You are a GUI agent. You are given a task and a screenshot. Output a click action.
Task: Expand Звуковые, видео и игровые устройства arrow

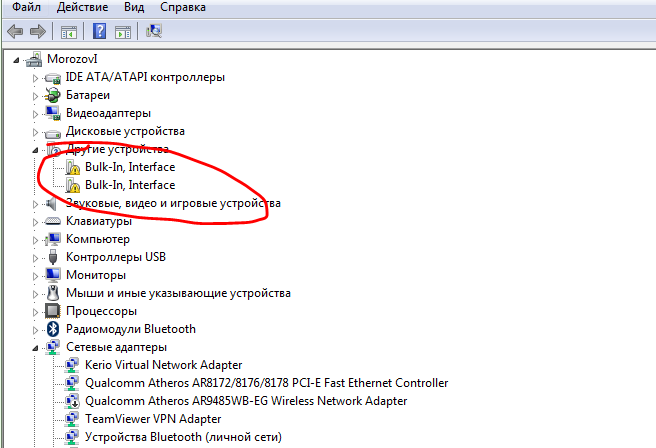36,204
